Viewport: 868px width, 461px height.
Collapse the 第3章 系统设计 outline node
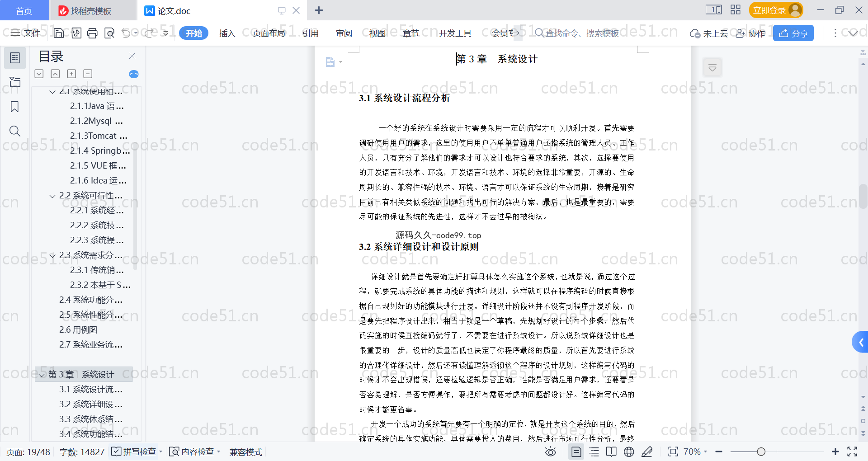(42, 375)
